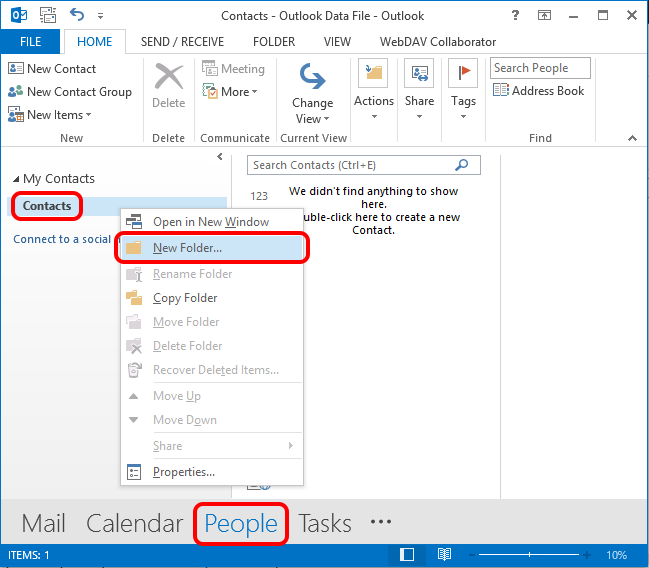Click the Meeting button in Communicate group

point(233,68)
